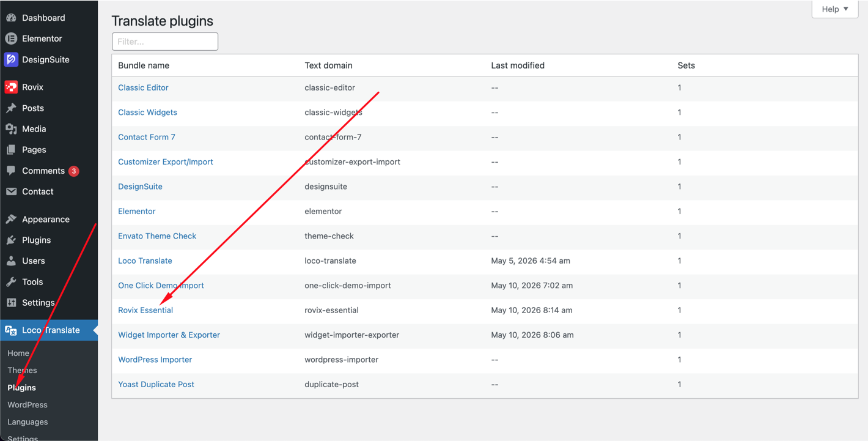
Task: Click the Dashboard gauge icon
Action: pos(11,18)
